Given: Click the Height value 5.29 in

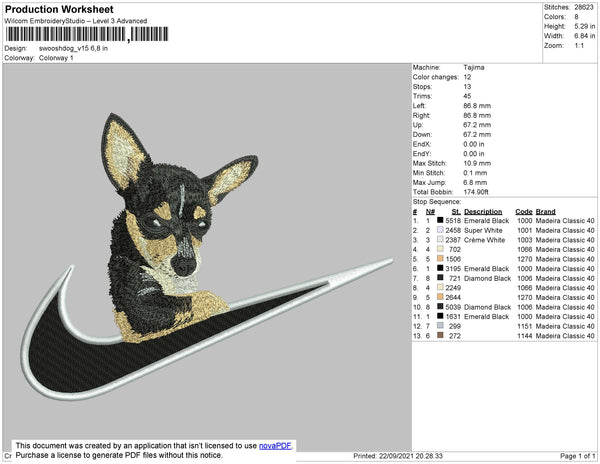Looking at the screenshot, I should click(x=584, y=26).
